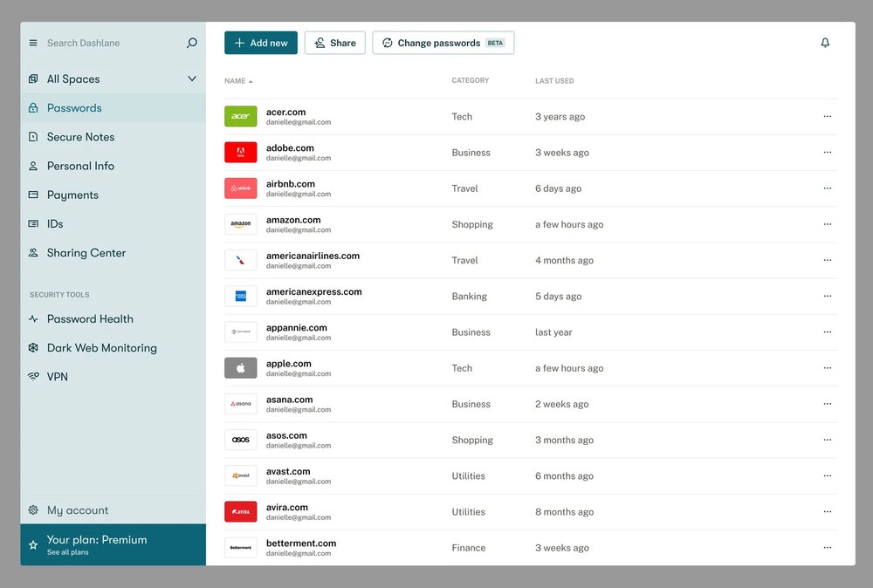Click the Share button
The height and width of the screenshot is (588, 873).
point(334,43)
